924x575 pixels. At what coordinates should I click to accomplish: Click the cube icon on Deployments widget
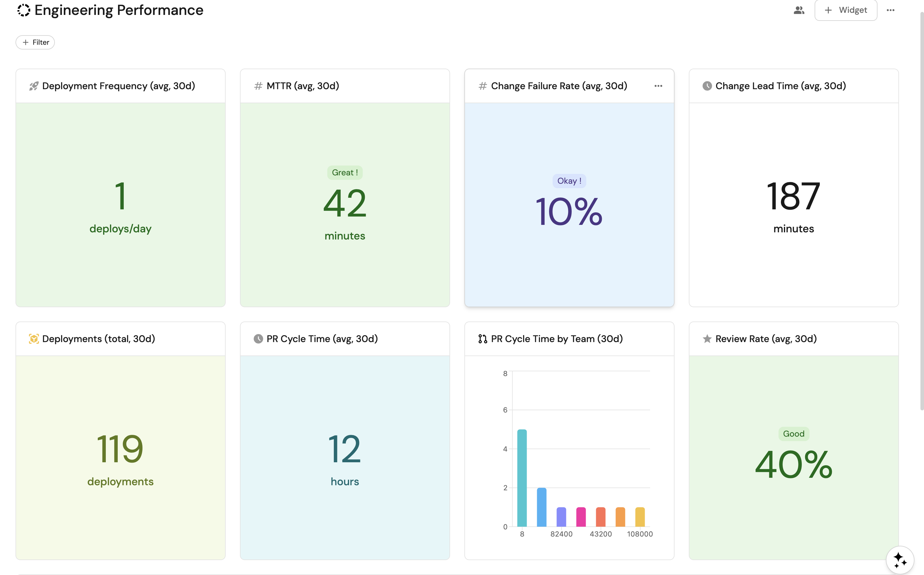point(34,339)
